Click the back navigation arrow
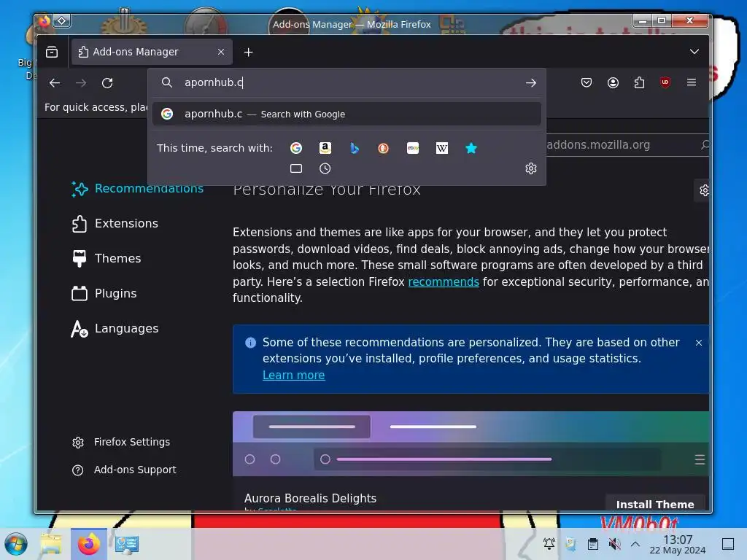 pos(55,83)
